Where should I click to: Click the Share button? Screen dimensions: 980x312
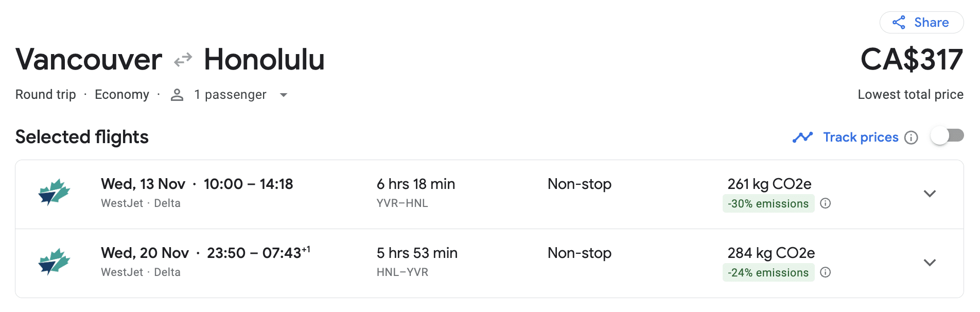coord(921,23)
